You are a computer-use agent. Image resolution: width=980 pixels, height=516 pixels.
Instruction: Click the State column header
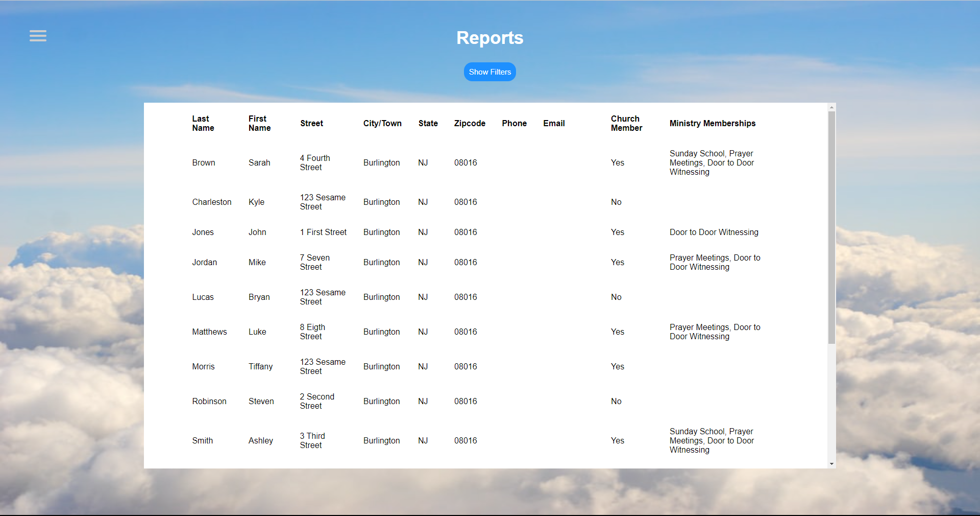click(428, 123)
